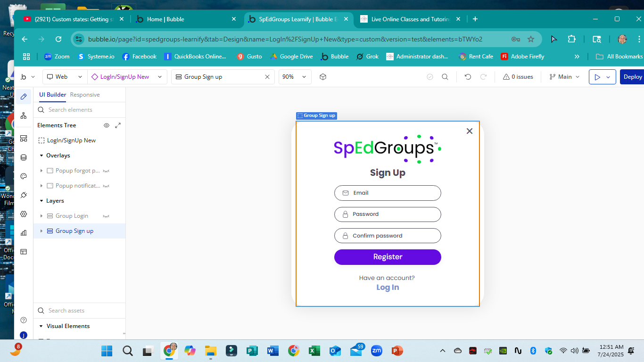Show the hidden Group Login layer
The height and width of the screenshot is (362, 644).
tap(107, 216)
